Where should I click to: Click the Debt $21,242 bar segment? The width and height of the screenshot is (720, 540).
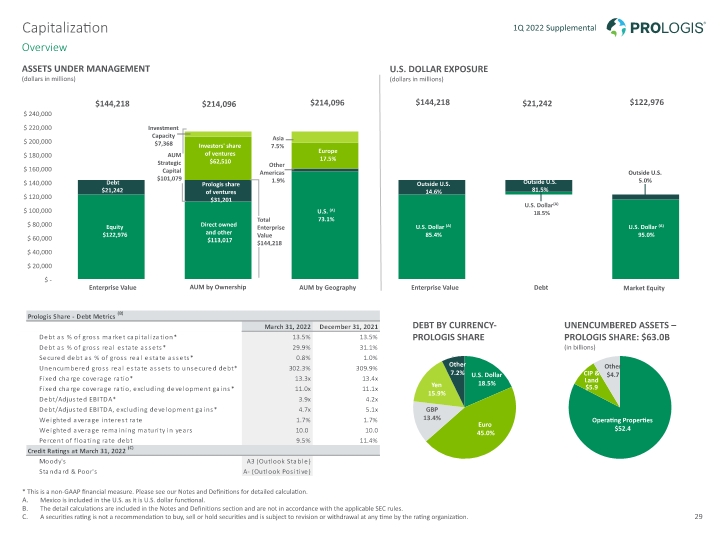click(x=111, y=187)
